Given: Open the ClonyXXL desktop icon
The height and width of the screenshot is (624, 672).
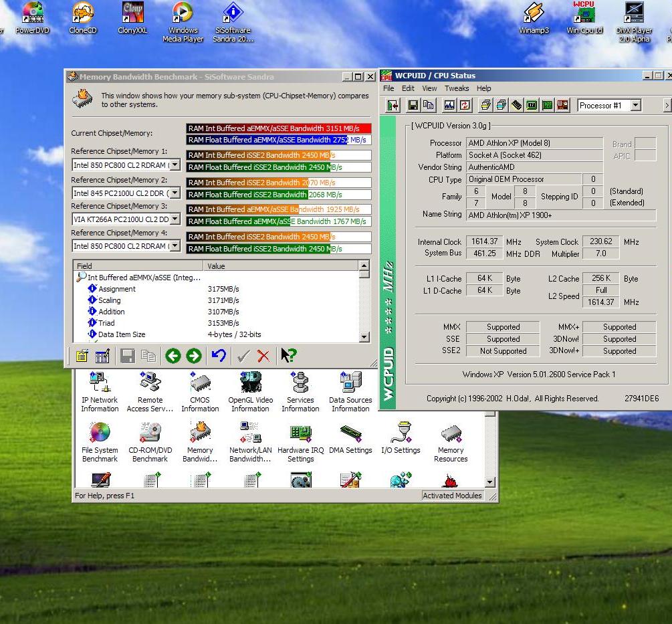Looking at the screenshot, I should click(132, 18).
